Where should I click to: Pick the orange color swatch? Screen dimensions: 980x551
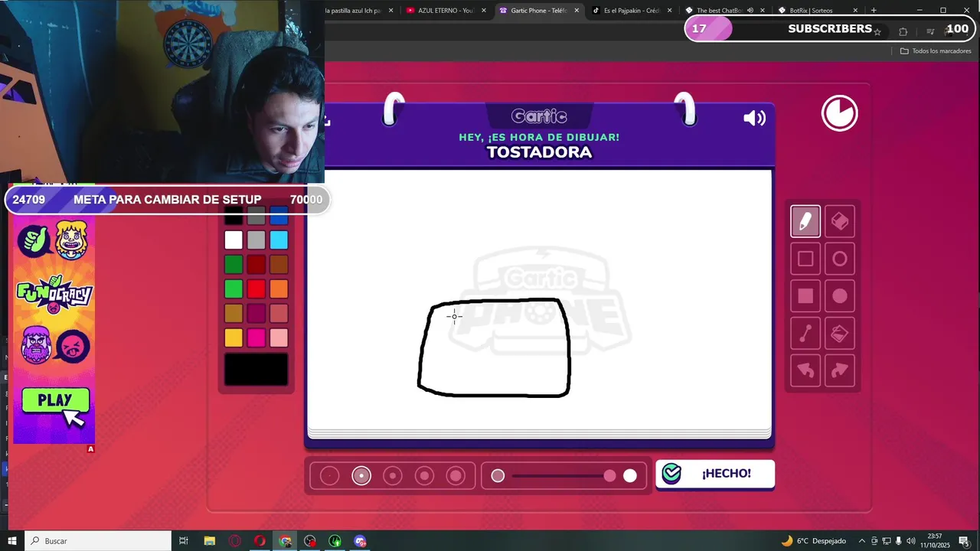pyautogui.click(x=279, y=289)
